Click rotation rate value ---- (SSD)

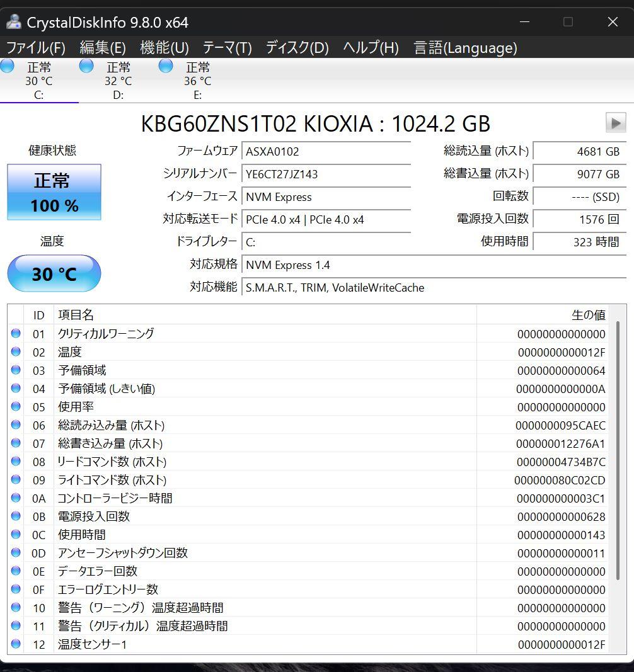coord(580,196)
